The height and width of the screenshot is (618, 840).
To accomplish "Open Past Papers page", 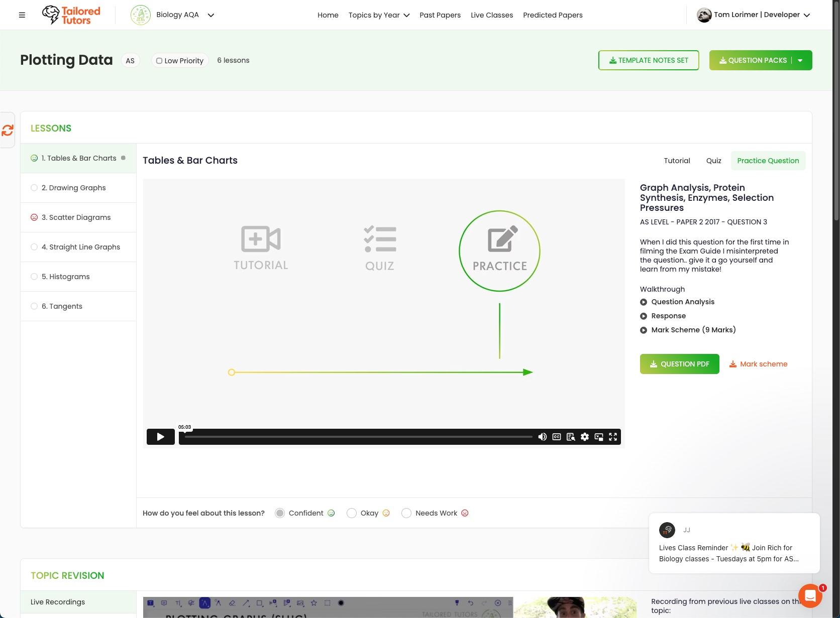I will pyautogui.click(x=440, y=15).
